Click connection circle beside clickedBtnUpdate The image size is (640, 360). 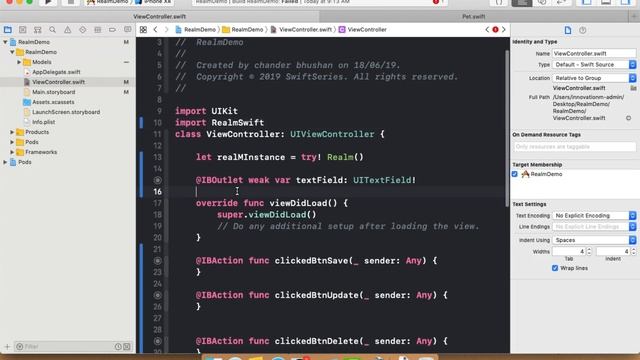tap(158, 295)
